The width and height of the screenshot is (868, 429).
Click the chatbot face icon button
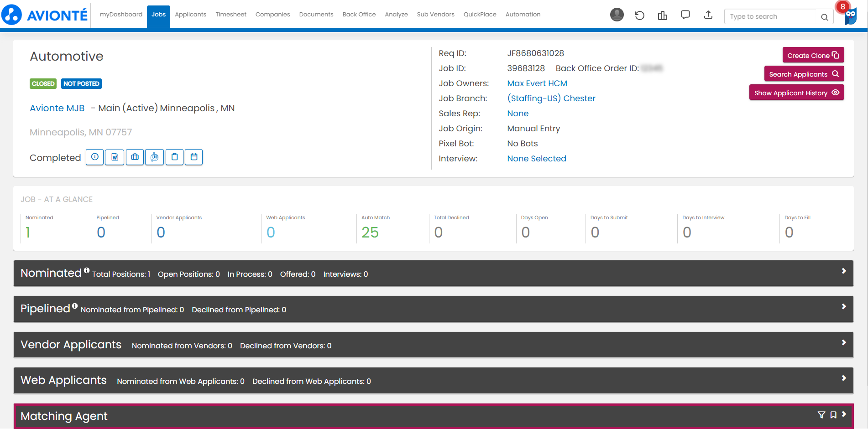pos(155,157)
